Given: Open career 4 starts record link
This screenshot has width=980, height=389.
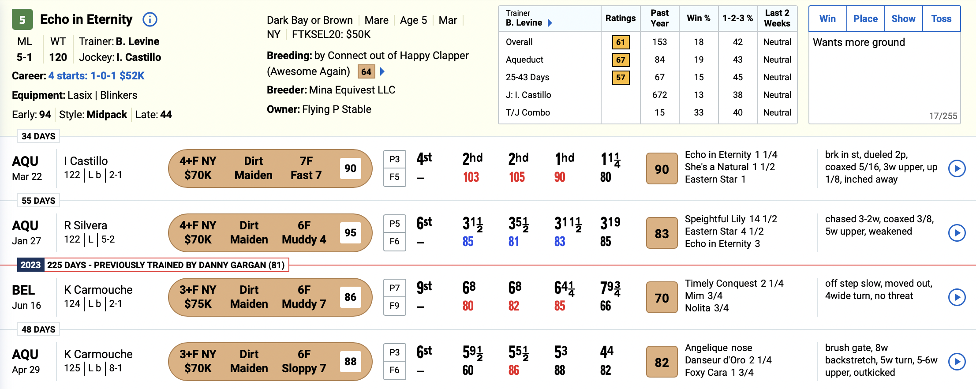Looking at the screenshot, I should click(x=96, y=76).
